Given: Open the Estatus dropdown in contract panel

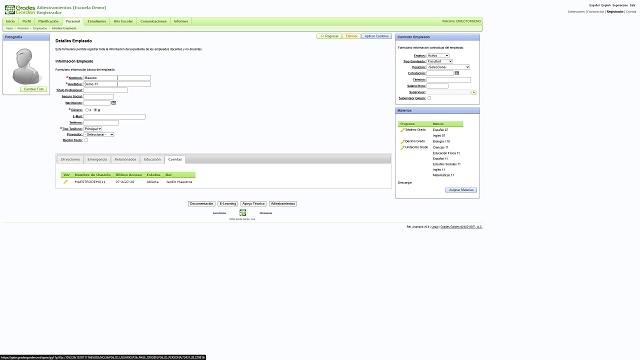Looking at the screenshot, I should [438, 56].
